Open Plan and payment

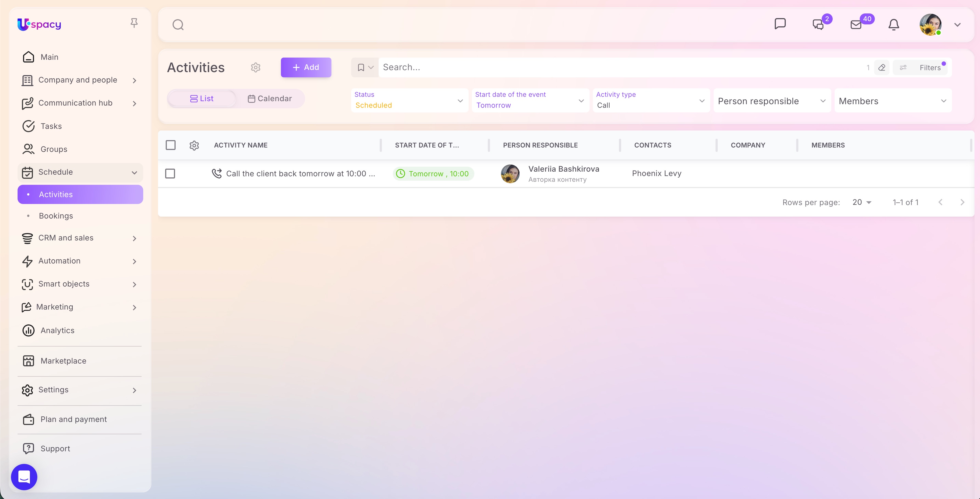pyautogui.click(x=80, y=419)
